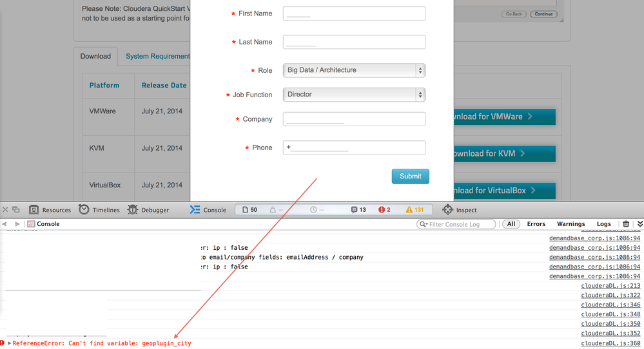Click the Console breadcrumb item
The image size is (644, 349).
coord(44,224)
